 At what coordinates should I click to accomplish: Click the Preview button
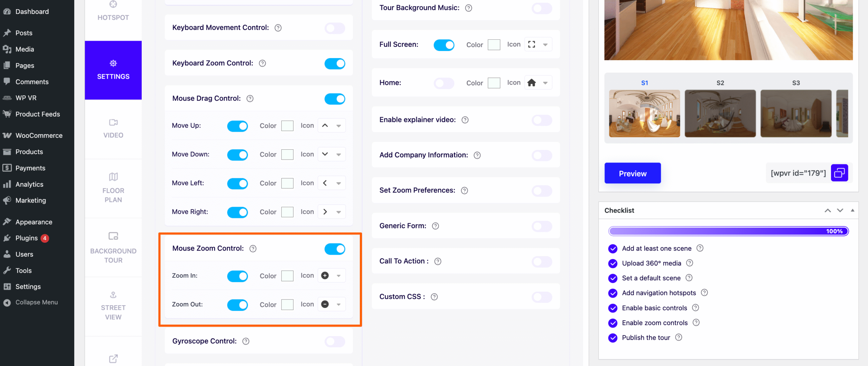point(632,173)
